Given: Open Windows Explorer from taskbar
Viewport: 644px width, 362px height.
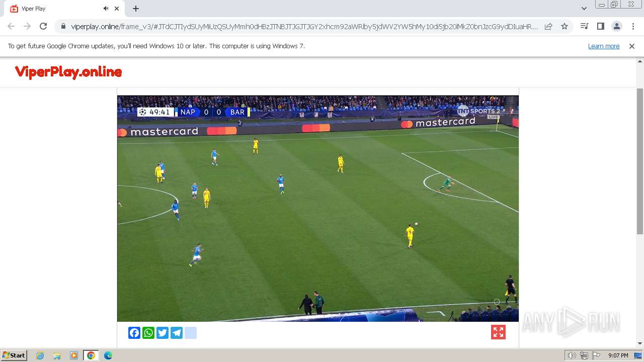Looking at the screenshot, I should [x=57, y=355].
